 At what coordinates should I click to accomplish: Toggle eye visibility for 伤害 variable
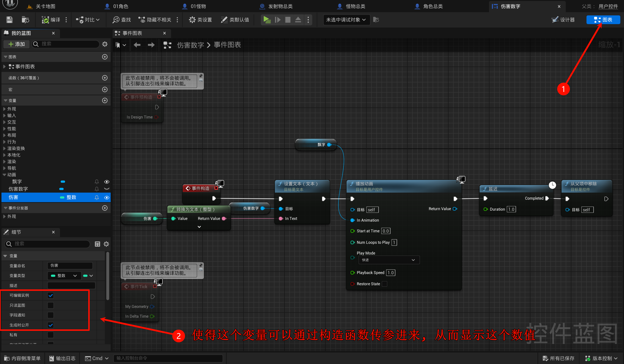coord(107,197)
